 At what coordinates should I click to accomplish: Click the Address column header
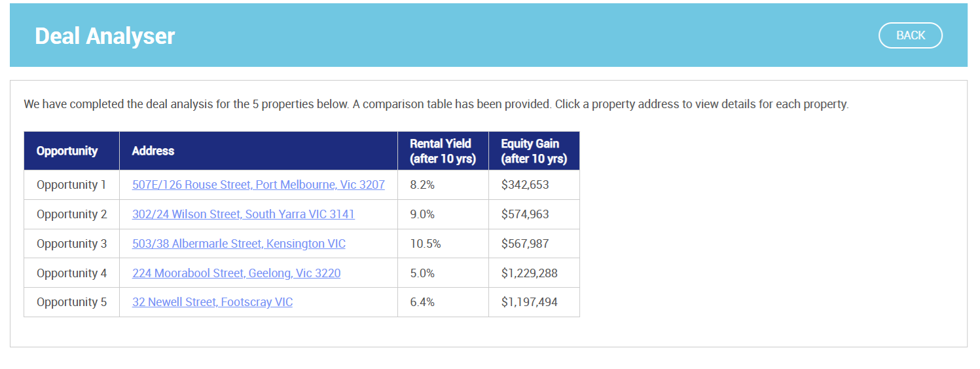[153, 151]
